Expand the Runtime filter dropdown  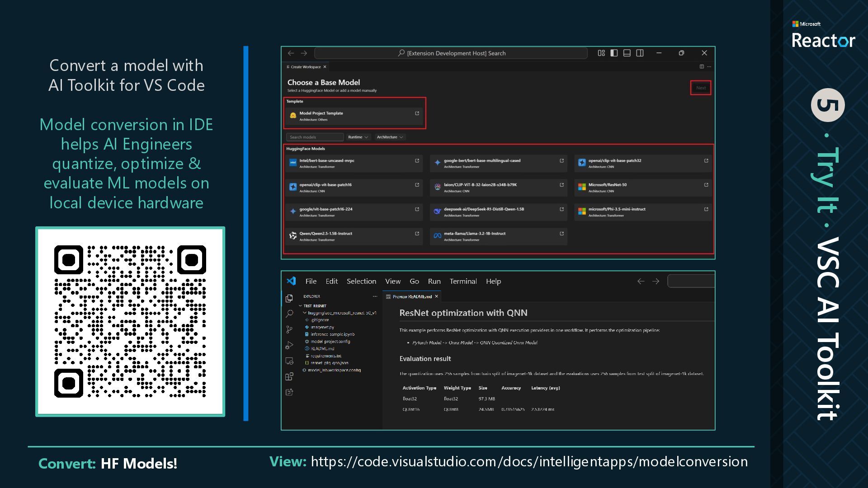click(x=358, y=137)
